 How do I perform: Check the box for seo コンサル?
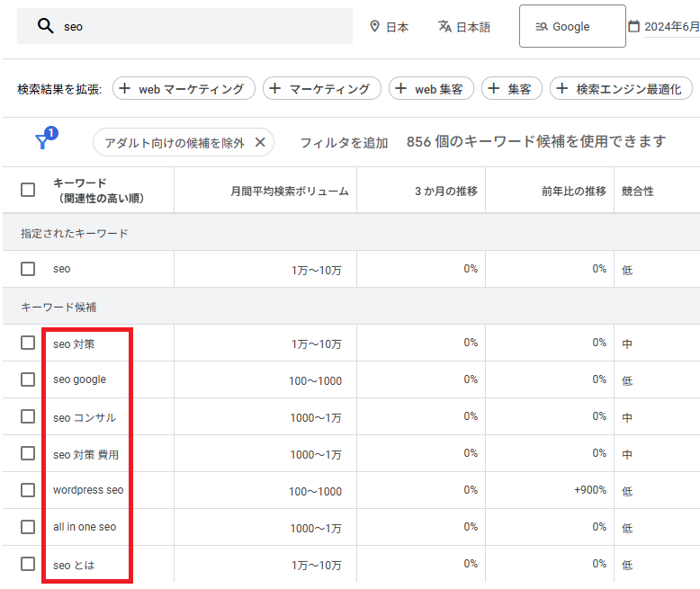[28, 416]
